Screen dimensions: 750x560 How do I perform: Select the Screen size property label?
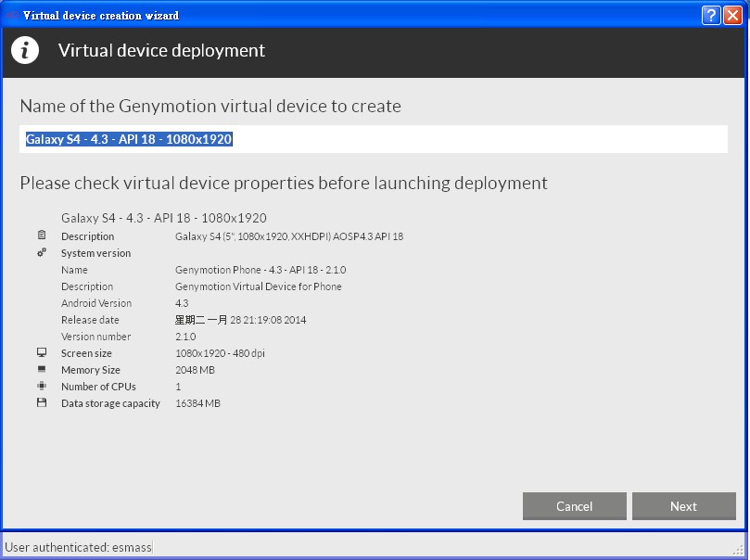click(x=86, y=353)
